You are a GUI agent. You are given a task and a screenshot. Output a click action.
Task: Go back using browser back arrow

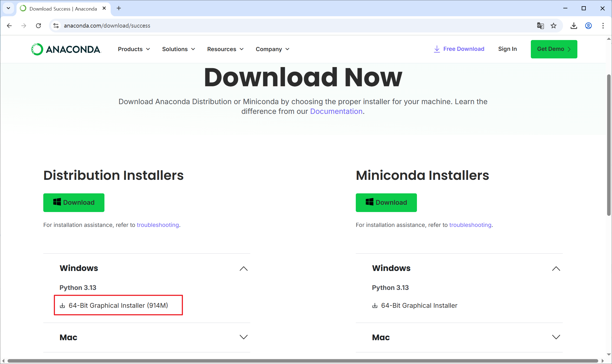coord(9,26)
